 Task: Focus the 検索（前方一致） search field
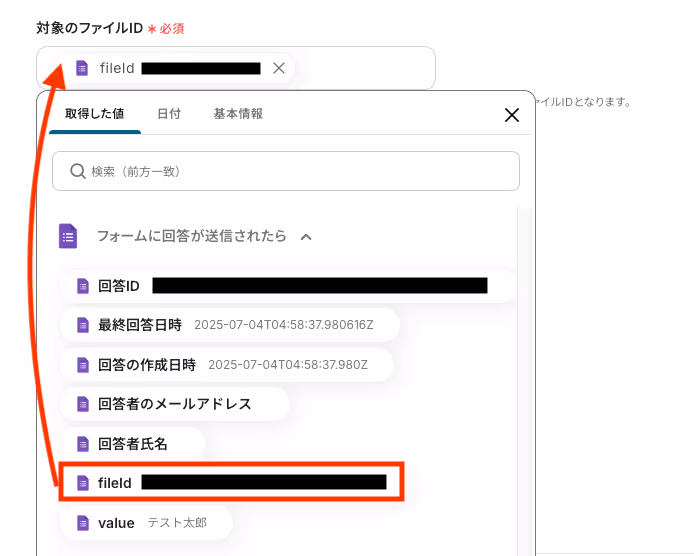tap(286, 171)
